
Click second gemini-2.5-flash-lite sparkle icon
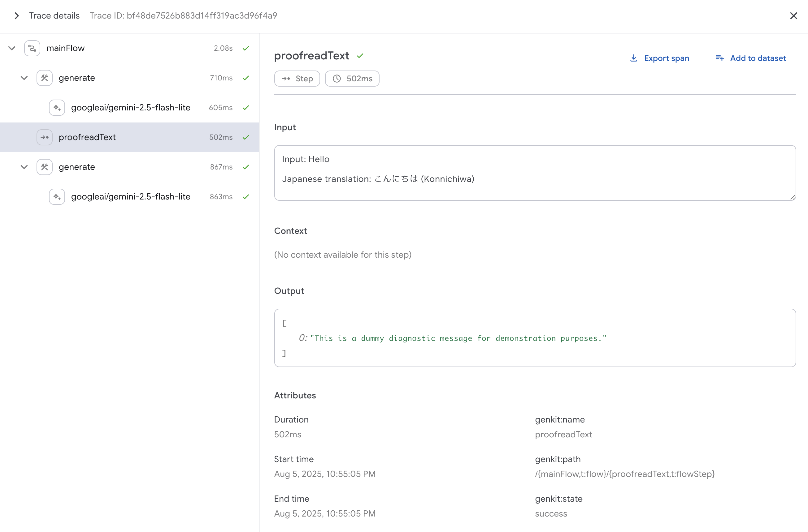click(57, 197)
